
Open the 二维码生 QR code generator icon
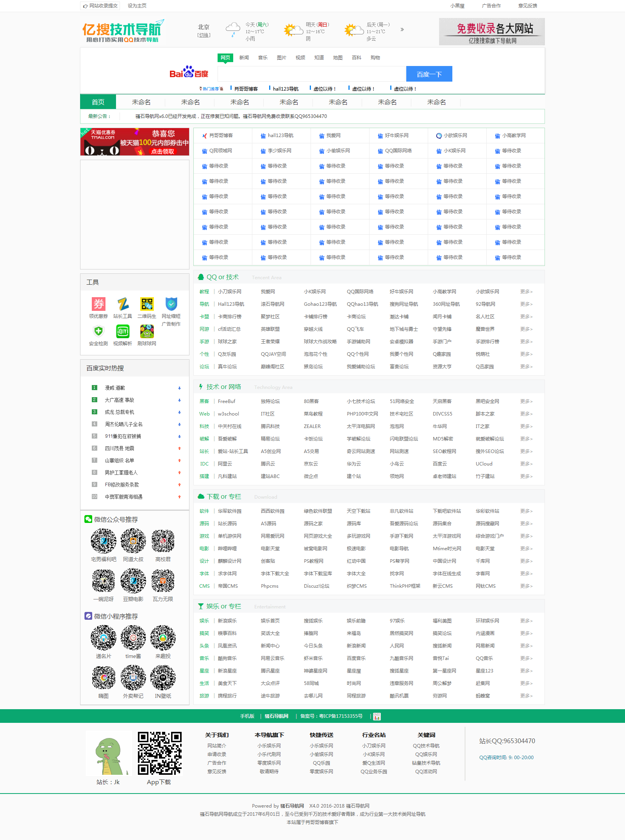(147, 304)
